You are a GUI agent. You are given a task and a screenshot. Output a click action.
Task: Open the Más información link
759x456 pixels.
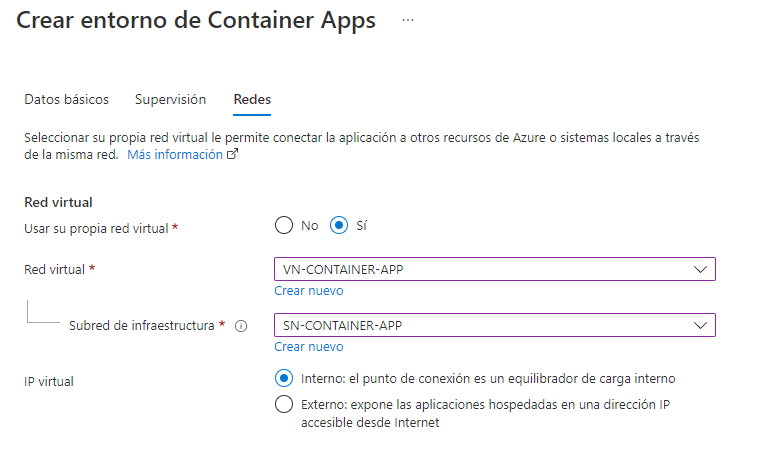pos(175,154)
